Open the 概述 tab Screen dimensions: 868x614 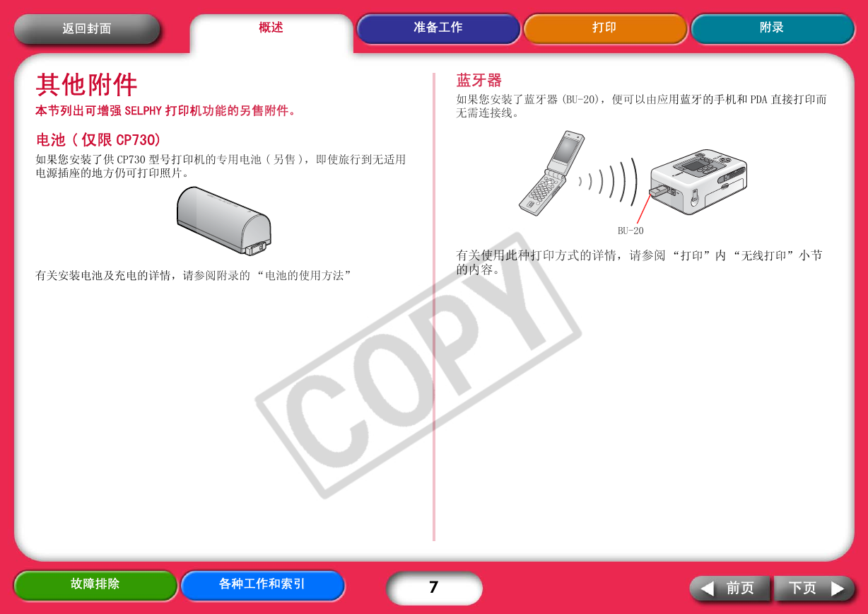click(x=271, y=28)
